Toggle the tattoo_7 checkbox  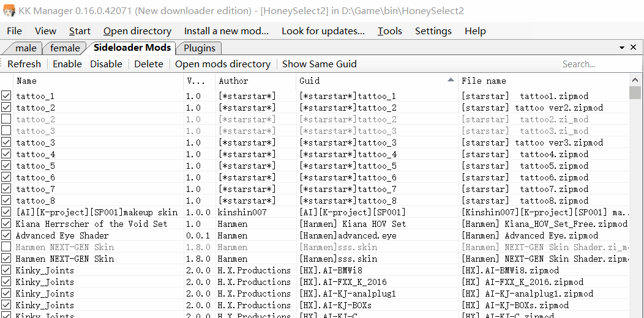[6, 189]
